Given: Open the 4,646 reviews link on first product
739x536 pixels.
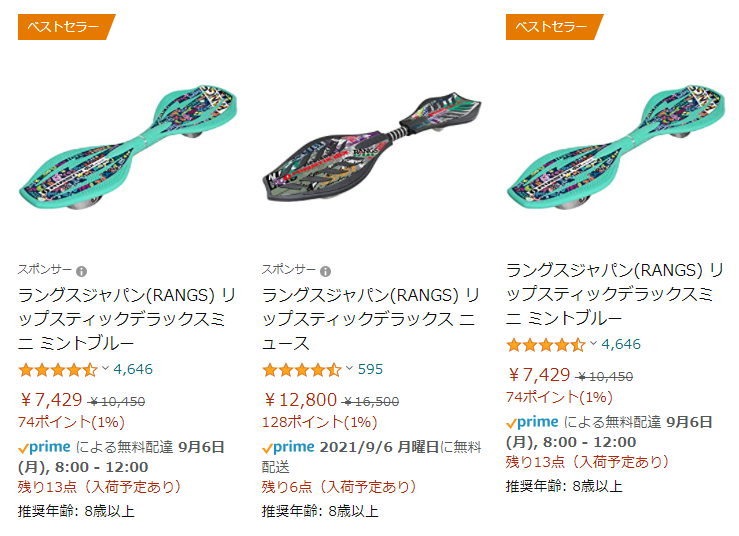Looking at the screenshot, I should [x=133, y=369].
